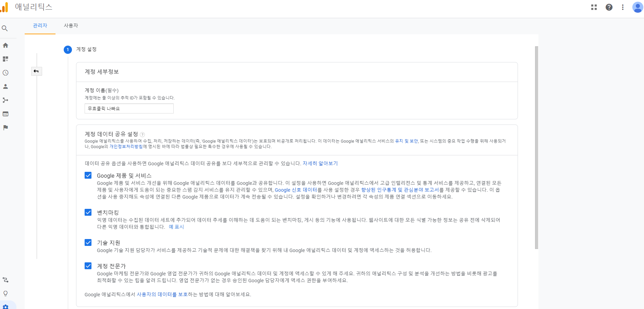Viewport: 644px width, 309px height.
Task: Click the 계정 이름 input field
Action: tap(129, 109)
